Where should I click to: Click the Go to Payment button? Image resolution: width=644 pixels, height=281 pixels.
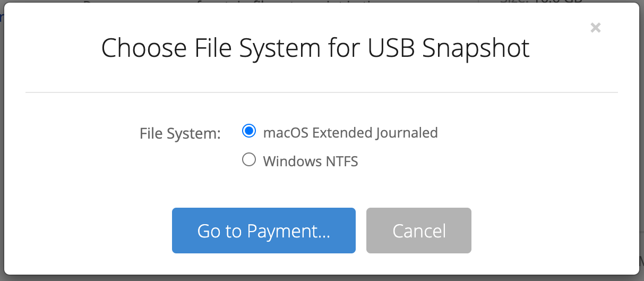pyautogui.click(x=264, y=231)
